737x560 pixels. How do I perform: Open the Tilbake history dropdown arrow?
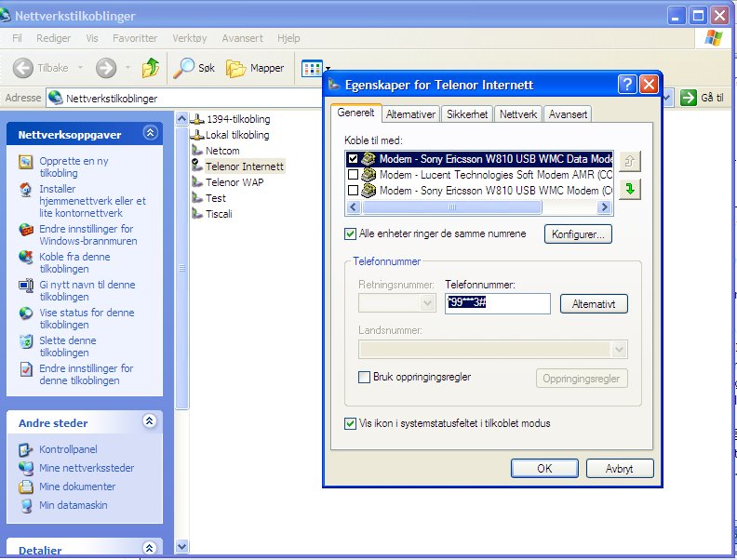pos(80,68)
